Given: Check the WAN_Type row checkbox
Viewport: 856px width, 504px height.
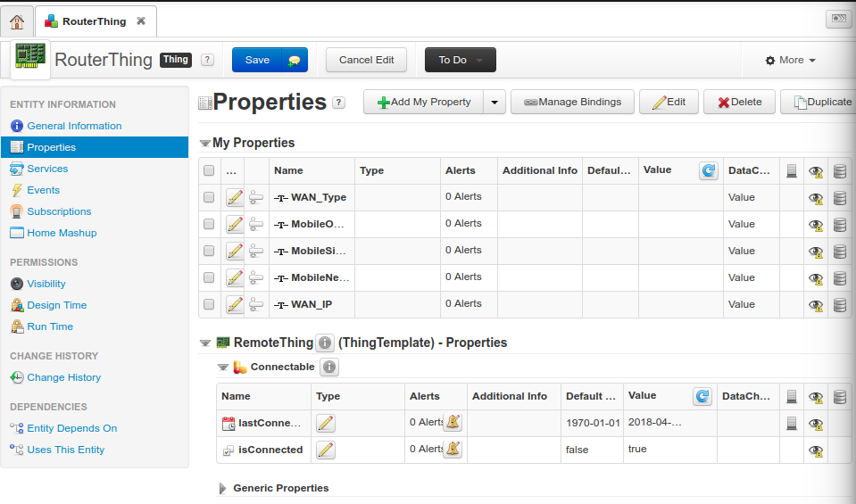Looking at the screenshot, I should click(x=209, y=197).
